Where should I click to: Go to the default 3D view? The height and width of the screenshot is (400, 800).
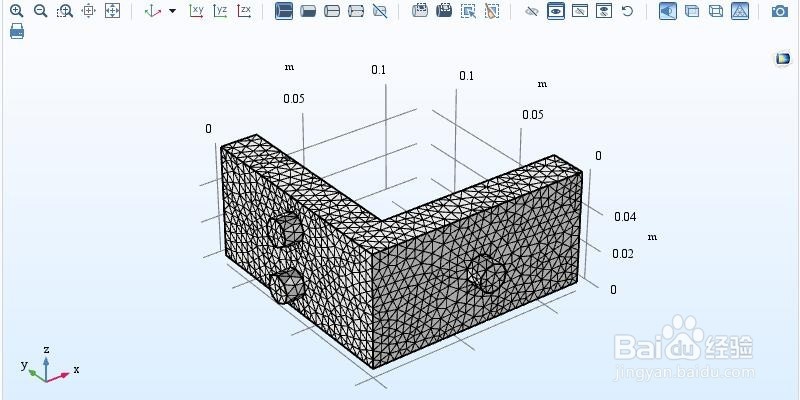[x=153, y=11]
